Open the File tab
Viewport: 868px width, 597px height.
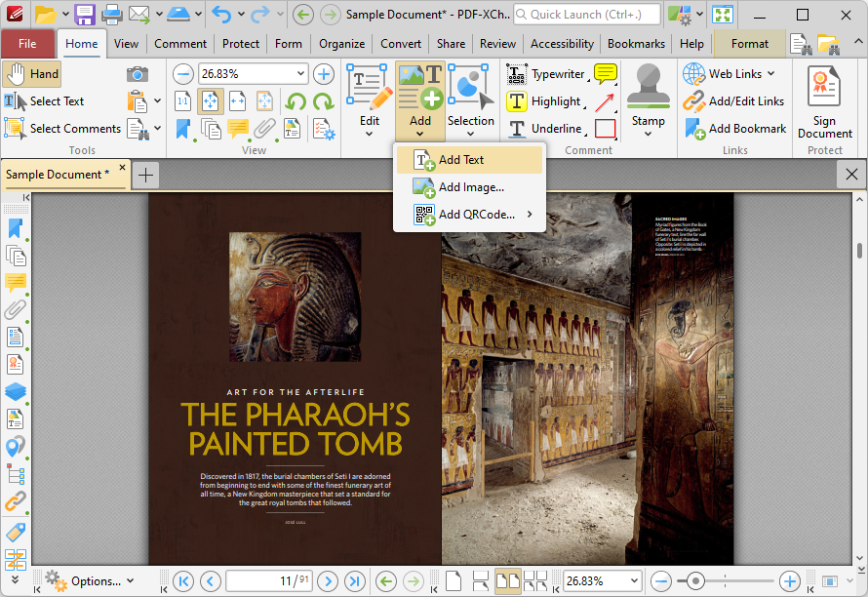pyautogui.click(x=27, y=44)
